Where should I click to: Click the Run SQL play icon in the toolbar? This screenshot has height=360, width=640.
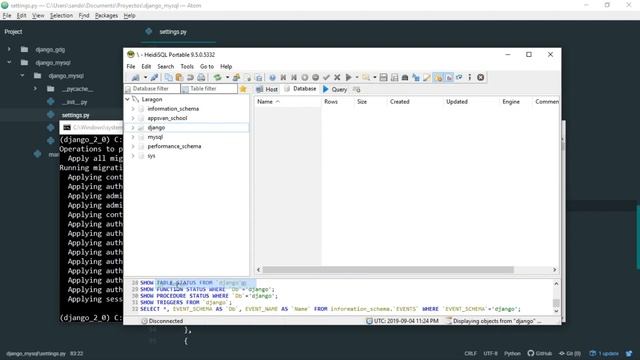coord(348,77)
